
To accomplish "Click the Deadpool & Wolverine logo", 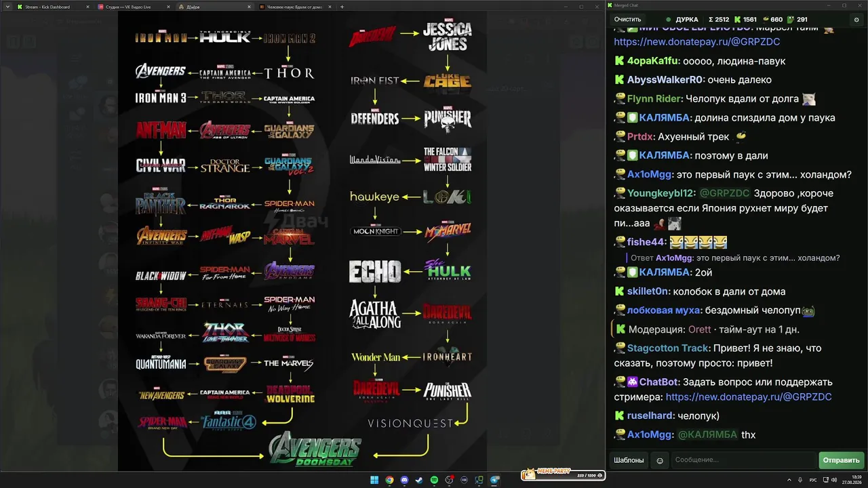I will tap(291, 394).
